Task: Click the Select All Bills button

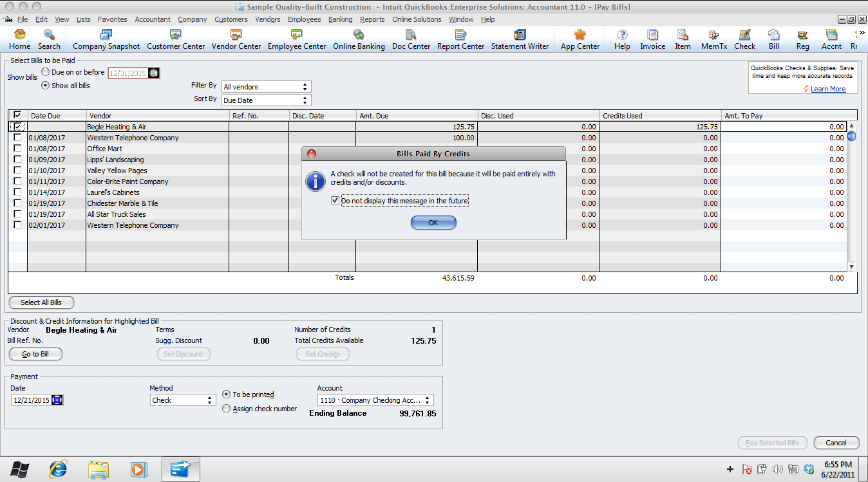Action: (41, 302)
